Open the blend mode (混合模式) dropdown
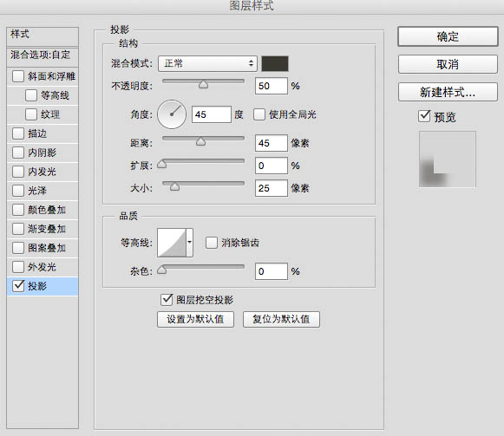 point(207,63)
